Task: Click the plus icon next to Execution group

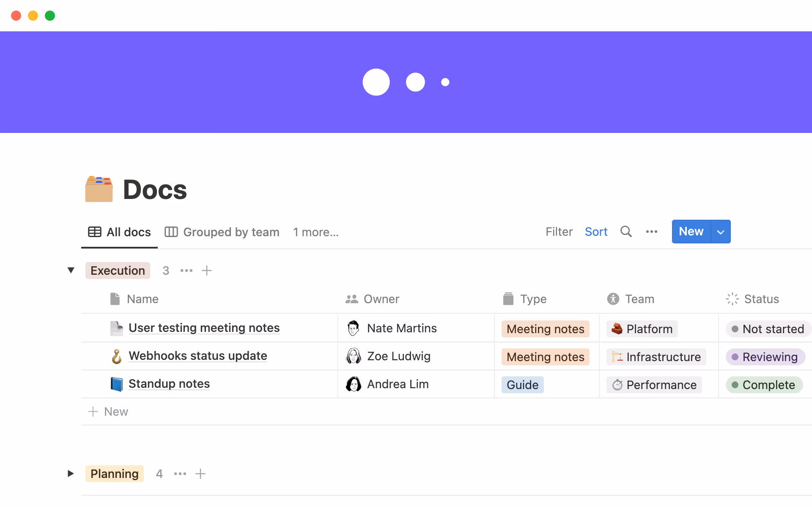Action: point(207,271)
